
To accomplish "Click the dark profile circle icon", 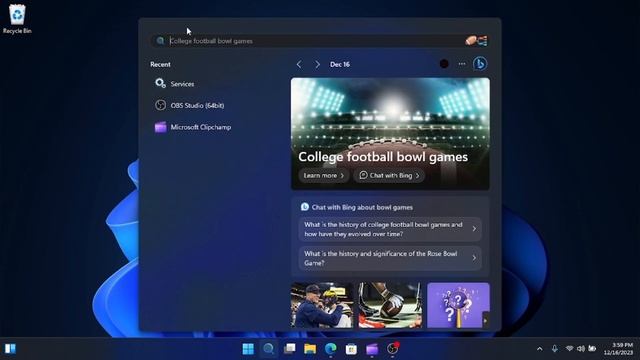I will pos(444,64).
